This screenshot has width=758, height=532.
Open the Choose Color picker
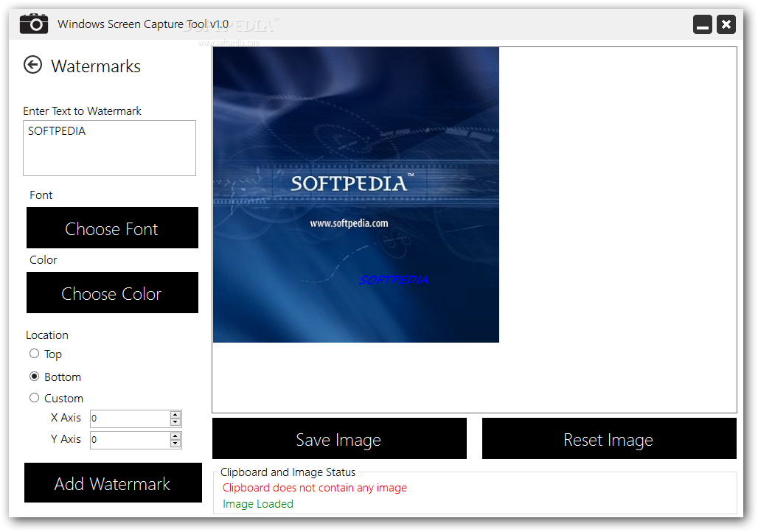coord(112,293)
